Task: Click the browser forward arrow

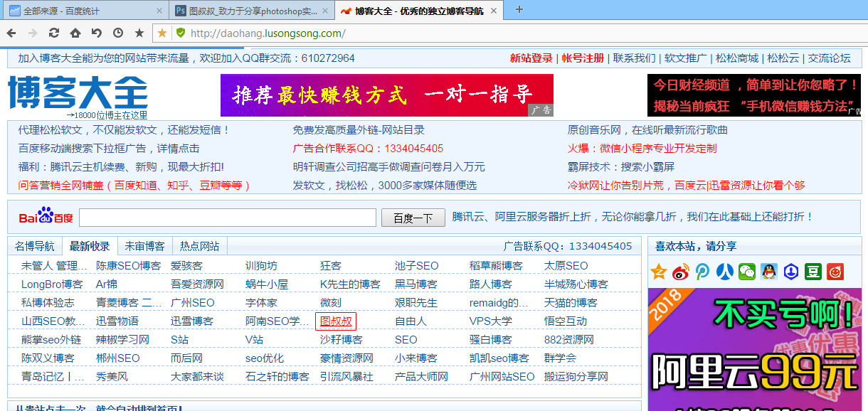Action: 33,33
